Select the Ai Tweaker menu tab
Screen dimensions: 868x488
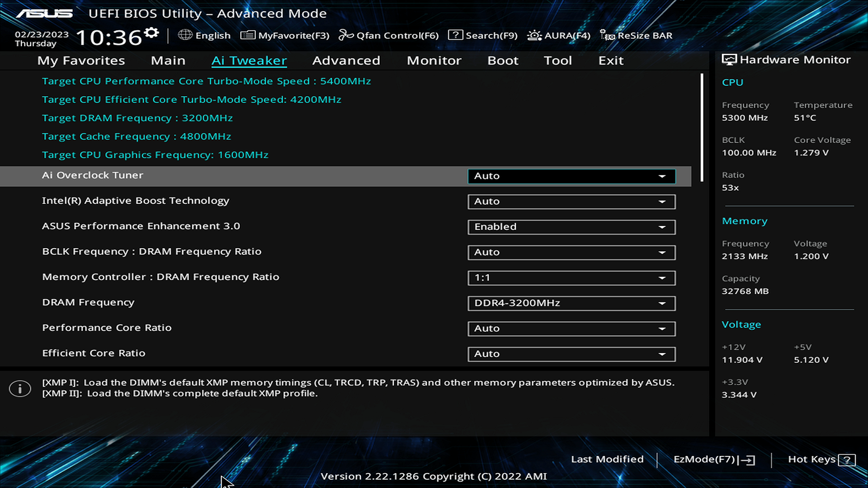(249, 60)
